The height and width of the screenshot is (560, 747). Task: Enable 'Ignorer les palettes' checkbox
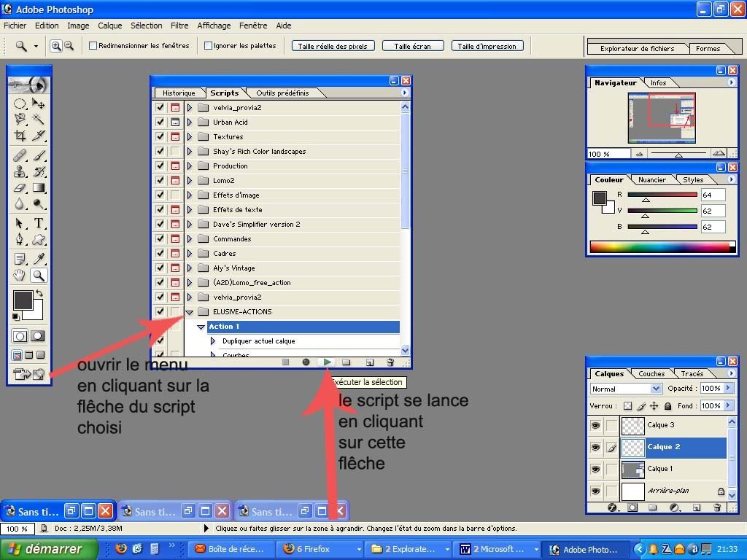[x=208, y=46]
